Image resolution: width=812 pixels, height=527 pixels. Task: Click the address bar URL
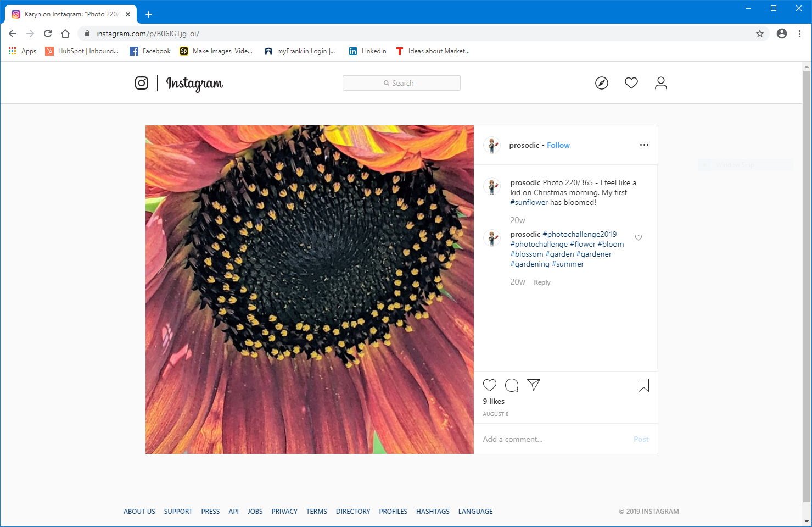tap(148, 34)
